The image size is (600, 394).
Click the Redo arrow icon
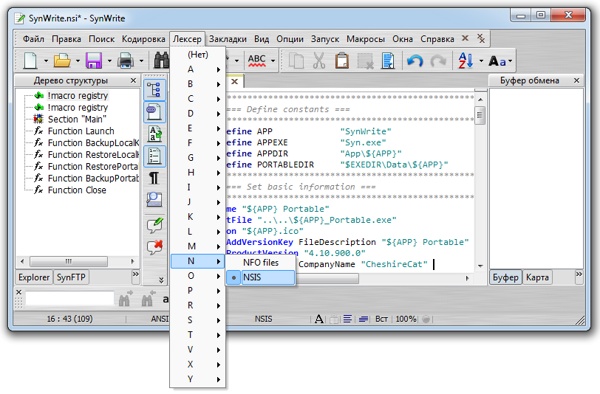point(438,60)
